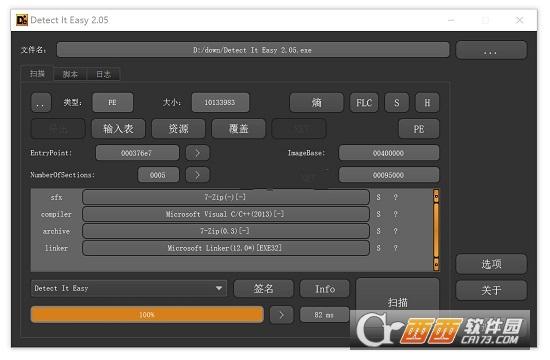The width and height of the screenshot is (550, 360).
Task: Click the ? icon in linker row
Action: pos(395,248)
